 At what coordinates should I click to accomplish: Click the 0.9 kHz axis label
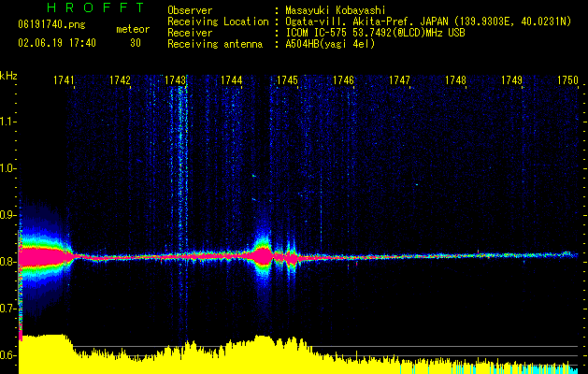(7, 215)
